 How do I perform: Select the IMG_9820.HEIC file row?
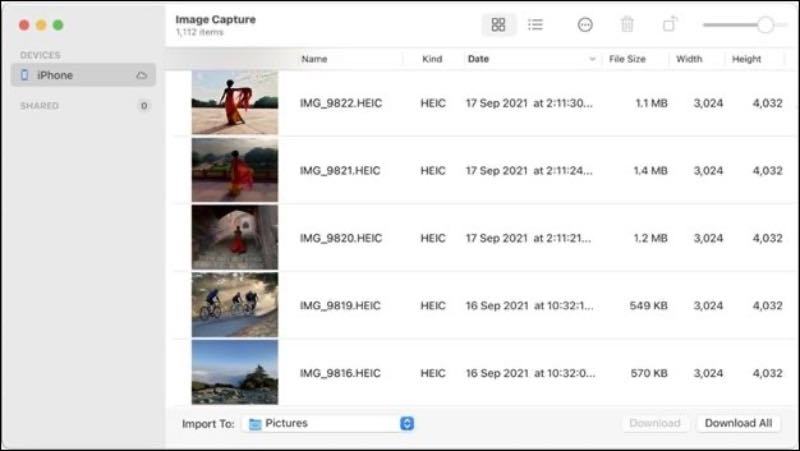tap(341, 238)
